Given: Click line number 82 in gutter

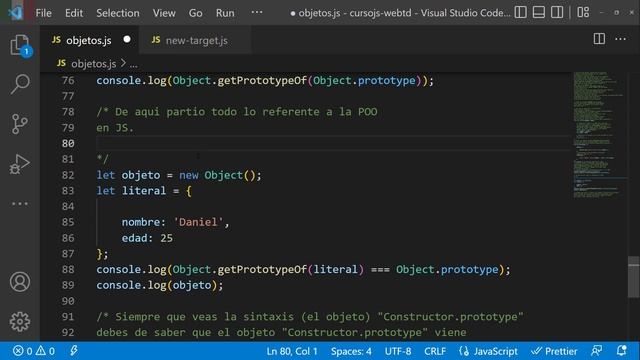Looking at the screenshot, I should tap(68, 175).
